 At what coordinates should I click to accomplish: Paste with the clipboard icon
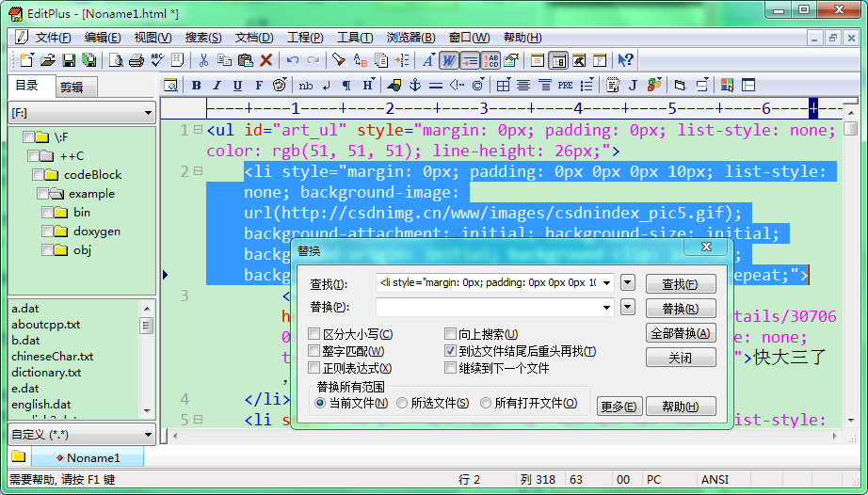(x=245, y=59)
